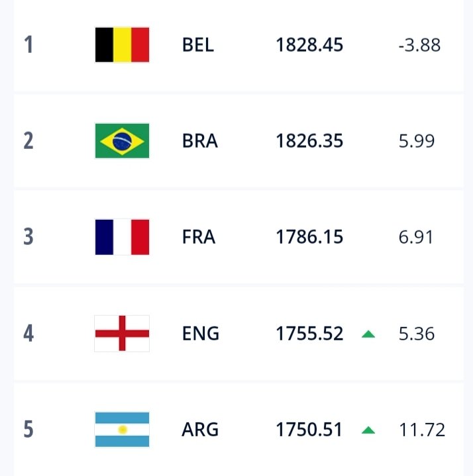Click the Belgium flag icon
The image size is (473, 476).
[x=122, y=45]
